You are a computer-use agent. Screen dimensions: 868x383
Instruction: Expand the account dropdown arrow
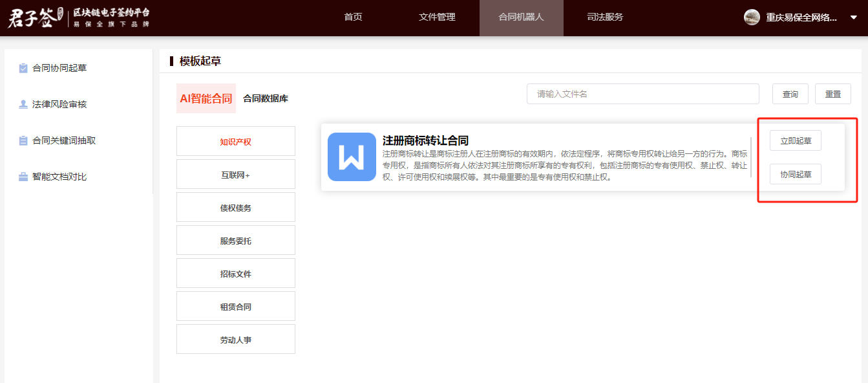853,18
